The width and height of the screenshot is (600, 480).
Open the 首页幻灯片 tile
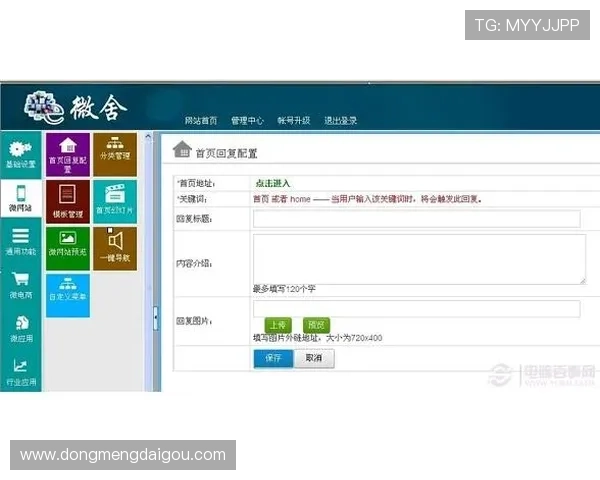point(115,202)
